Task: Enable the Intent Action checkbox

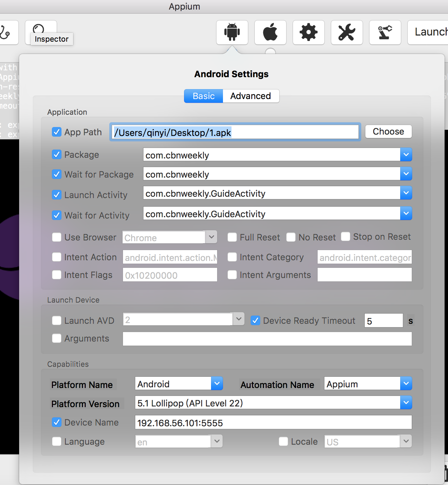Action: [x=57, y=257]
